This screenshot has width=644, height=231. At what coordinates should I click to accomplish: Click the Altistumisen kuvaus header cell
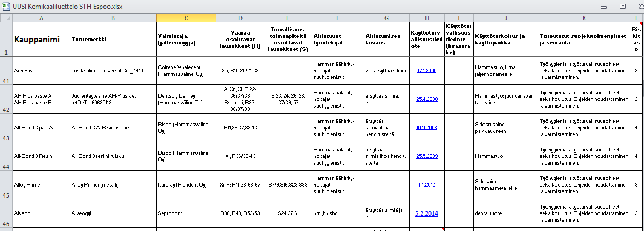point(387,39)
